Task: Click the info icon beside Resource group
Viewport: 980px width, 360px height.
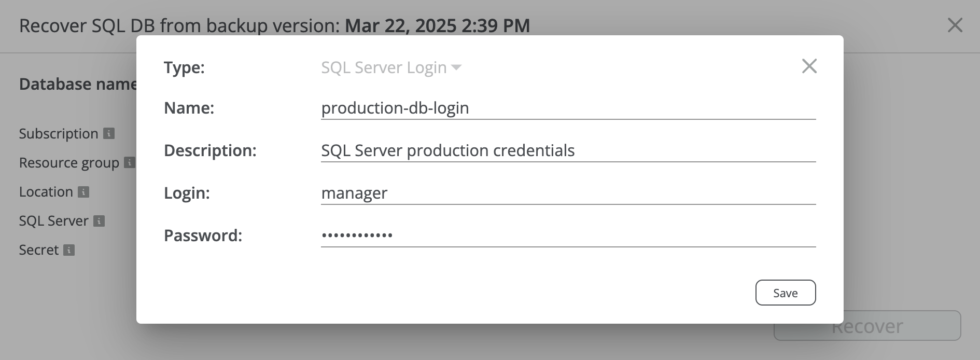Action: click(129, 162)
